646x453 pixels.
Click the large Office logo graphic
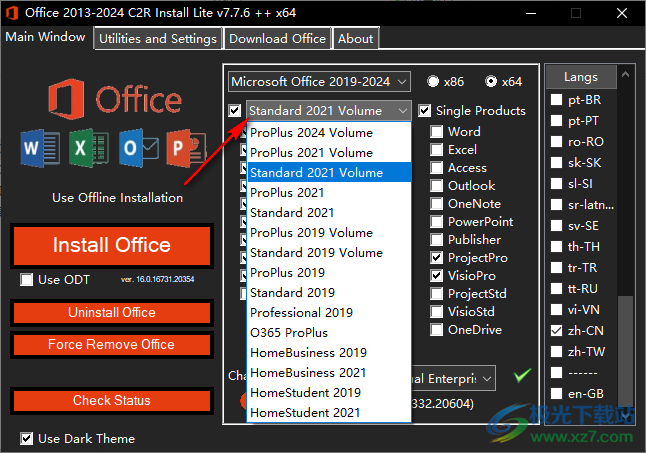115,99
